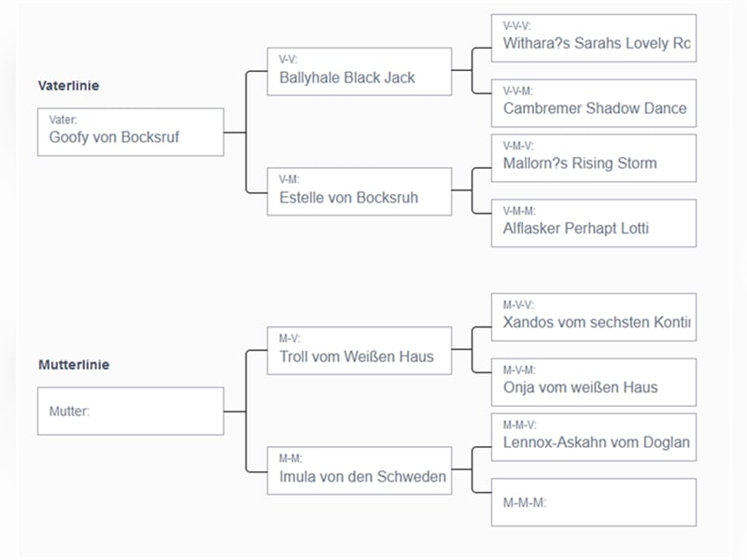Click the 'V-V:' label above Ballyhale

click(288, 60)
